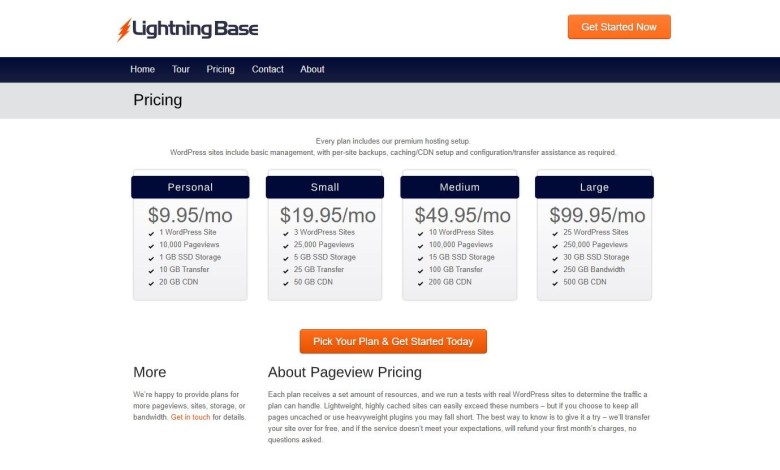Click 'Every plan includes our premium hosting setup'
The height and width of the screenshot is (470, 780).
(393, 141)
